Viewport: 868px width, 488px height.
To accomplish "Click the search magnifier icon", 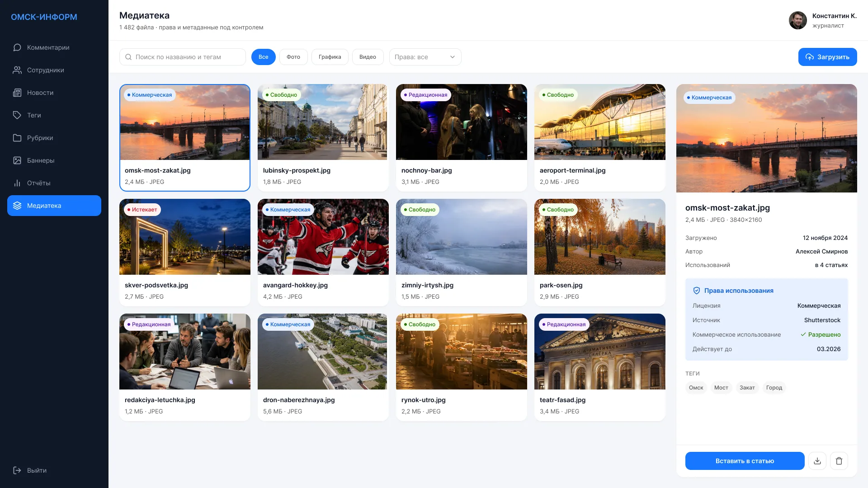I will [128, 57].
